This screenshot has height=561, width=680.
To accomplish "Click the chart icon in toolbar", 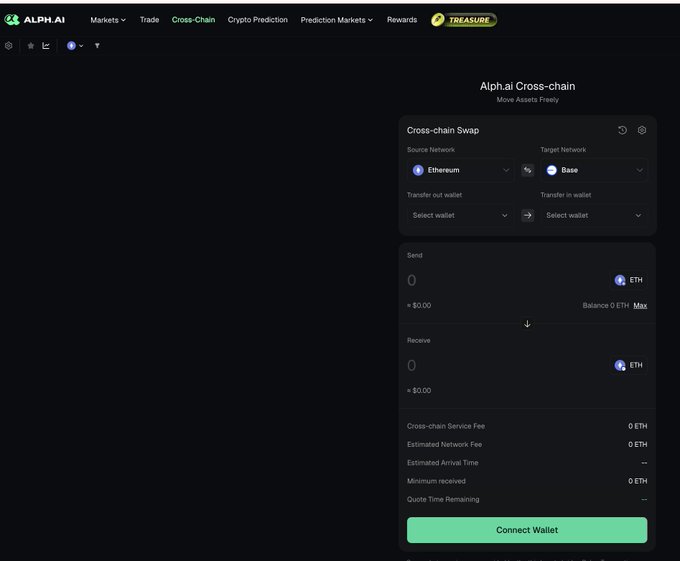I will click(46, 46).
